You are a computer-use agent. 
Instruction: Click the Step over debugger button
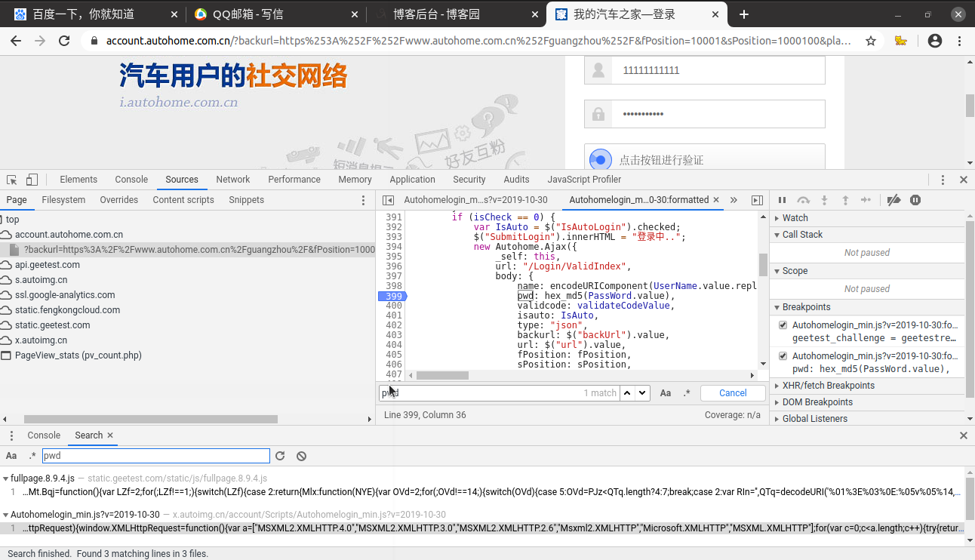coord(803,200)
